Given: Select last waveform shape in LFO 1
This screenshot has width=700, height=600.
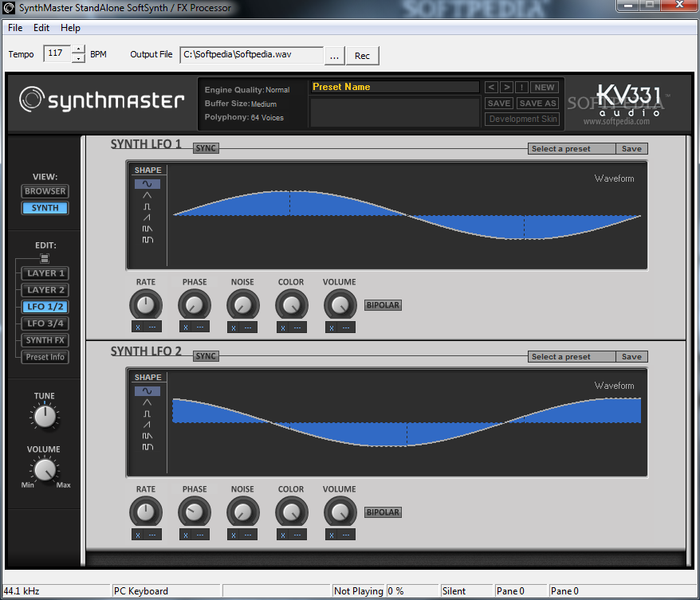Looking at the screenshot, I should [x=147, y=240].
